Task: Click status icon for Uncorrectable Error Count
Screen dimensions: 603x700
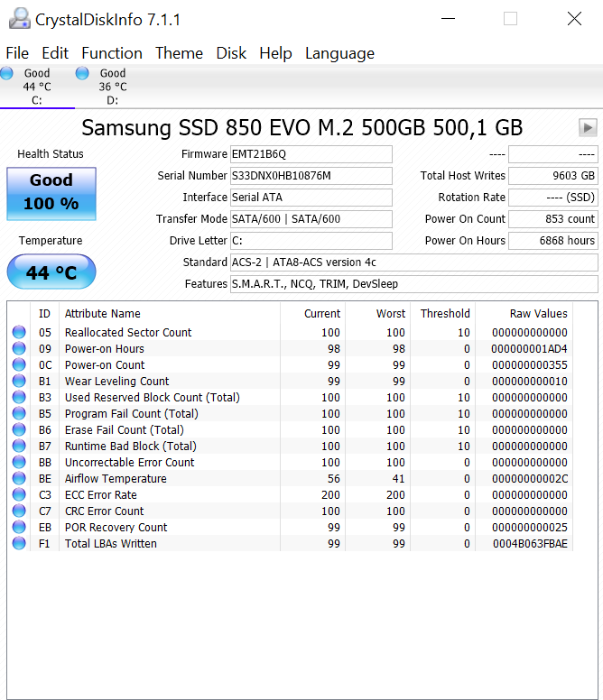Action: coord(19,462)
